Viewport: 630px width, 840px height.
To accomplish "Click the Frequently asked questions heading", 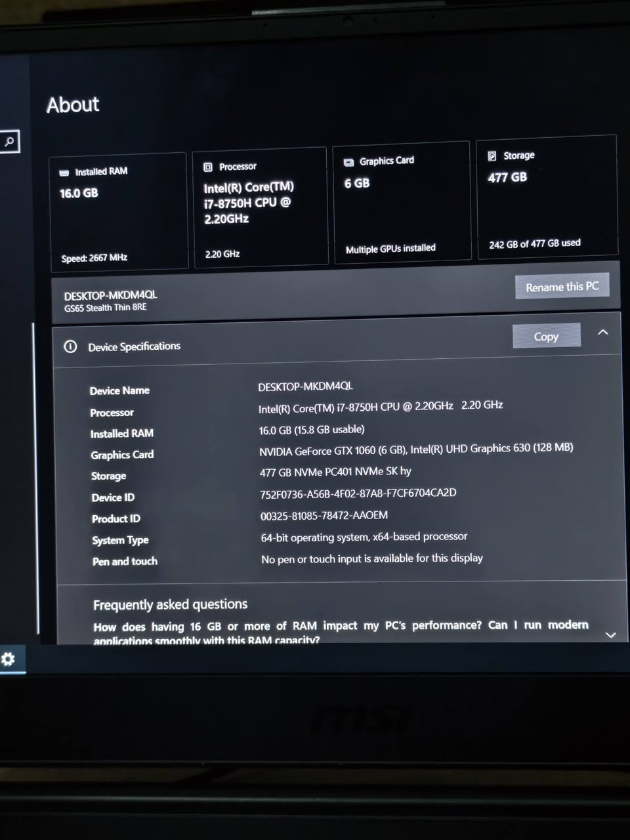I will coord(170,604).
